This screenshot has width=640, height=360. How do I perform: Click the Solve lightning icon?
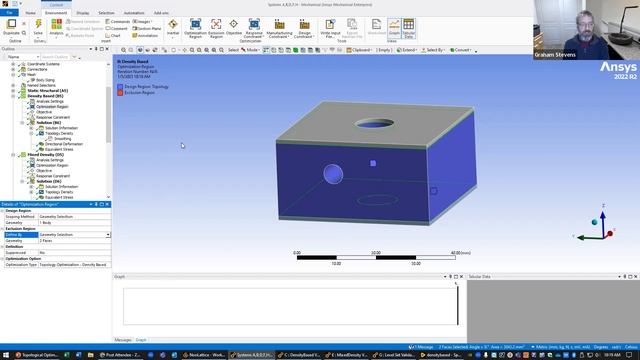tap(38, 24)
